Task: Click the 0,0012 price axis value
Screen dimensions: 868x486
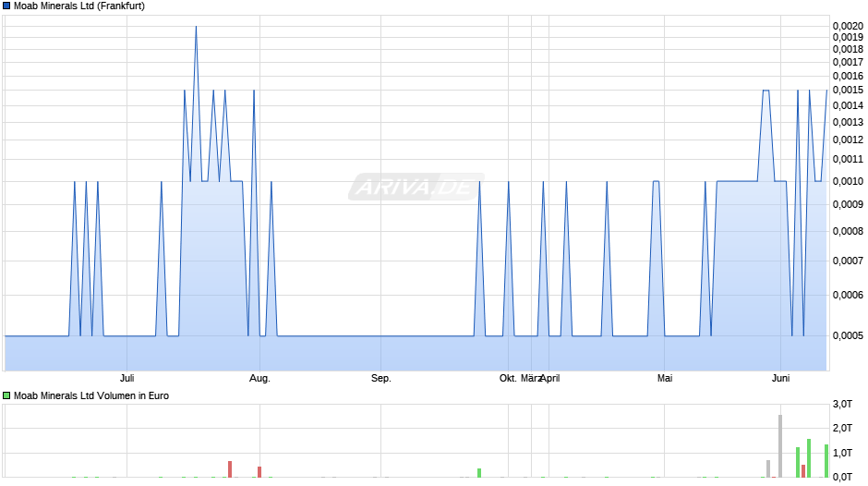Action: pos(848,140)
